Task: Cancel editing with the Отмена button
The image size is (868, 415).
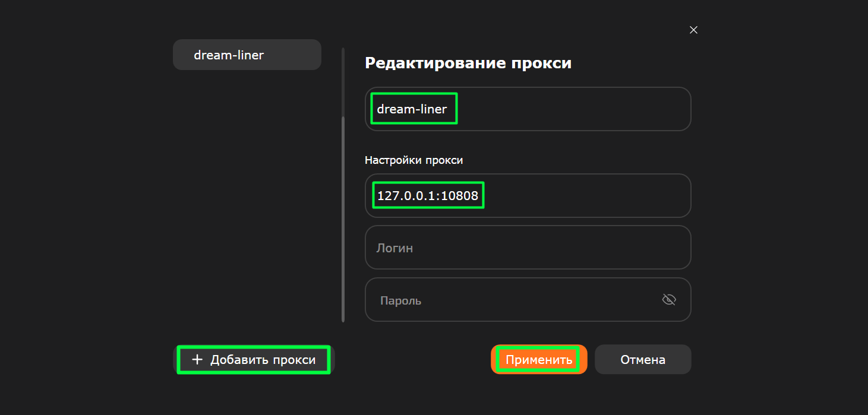Action: pos(642,359)
